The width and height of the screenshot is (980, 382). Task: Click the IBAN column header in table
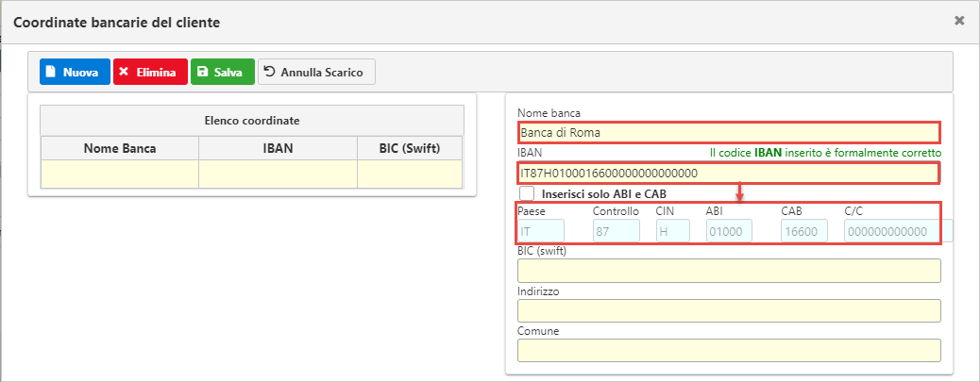pos(278,148)
